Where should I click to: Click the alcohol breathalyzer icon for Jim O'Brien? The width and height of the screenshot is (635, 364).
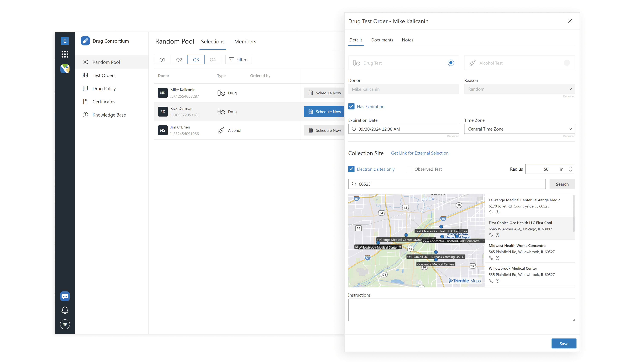pos(221,130)
